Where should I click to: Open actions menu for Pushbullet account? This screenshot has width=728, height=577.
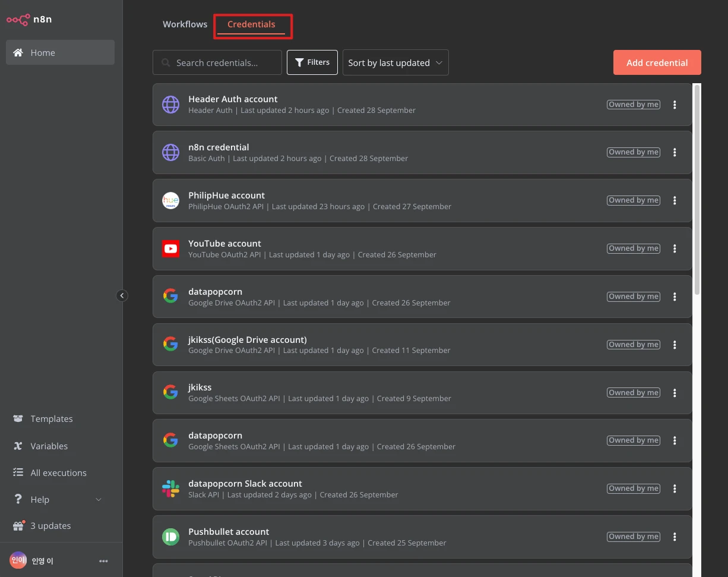point(675,537)
